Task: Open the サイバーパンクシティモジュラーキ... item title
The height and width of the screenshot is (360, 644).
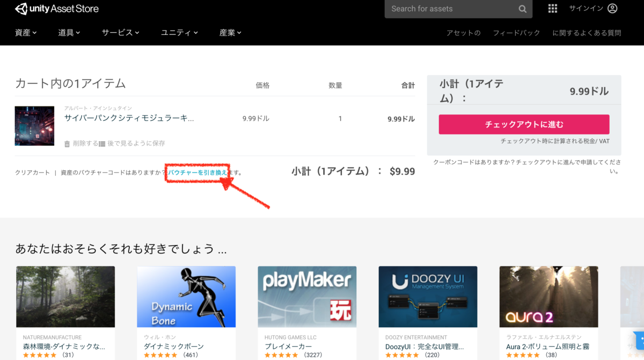Action: coord(129,118)
